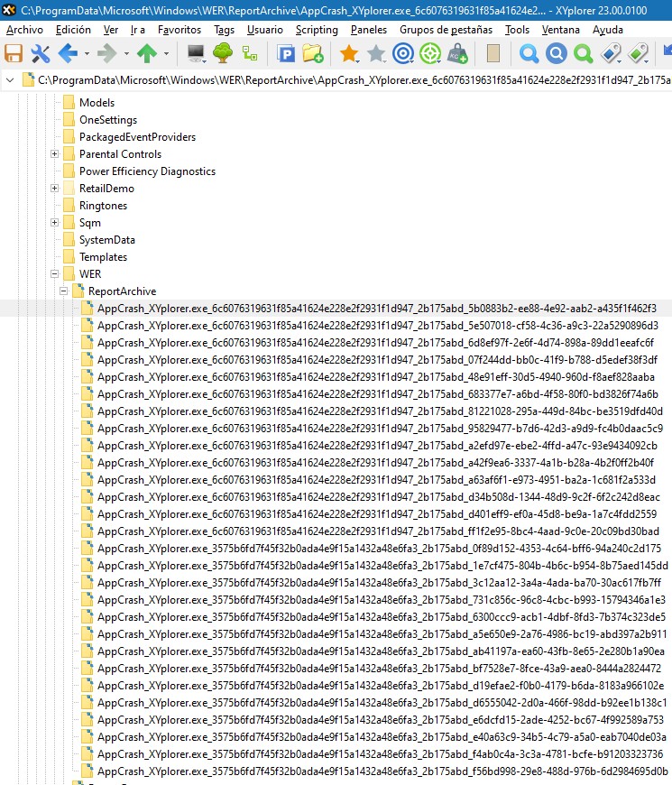Click the floppy disk save settings icon
The height and width of the screenshot is (785, 672).
[14, 53]
